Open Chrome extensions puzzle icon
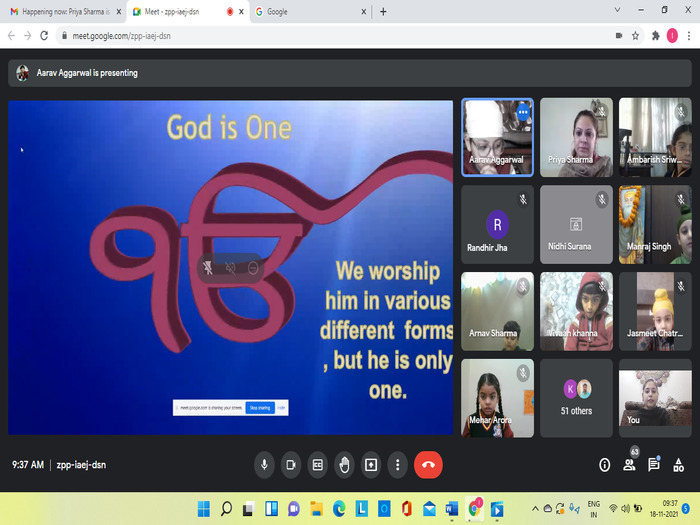This screenshot has height=525, width=700. [656, 36]
